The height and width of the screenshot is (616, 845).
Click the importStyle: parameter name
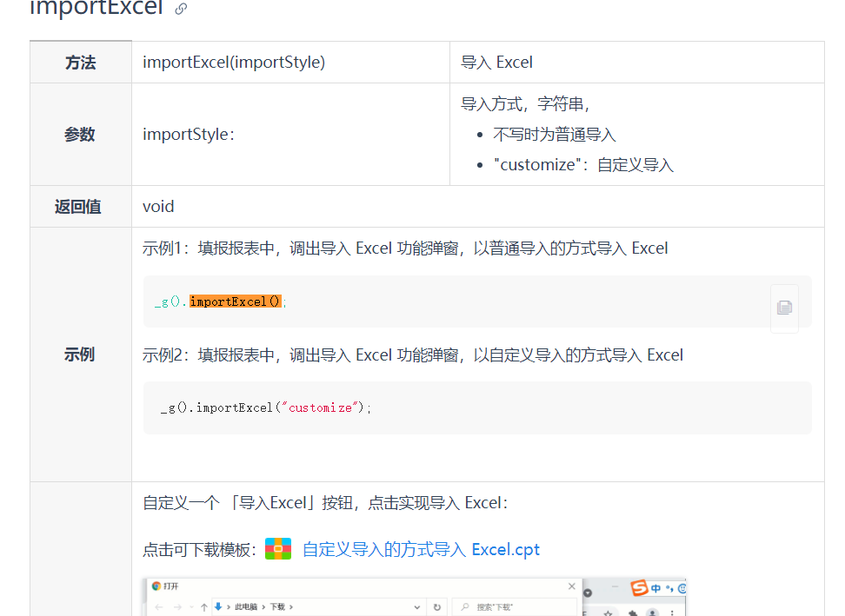(189, 134)
